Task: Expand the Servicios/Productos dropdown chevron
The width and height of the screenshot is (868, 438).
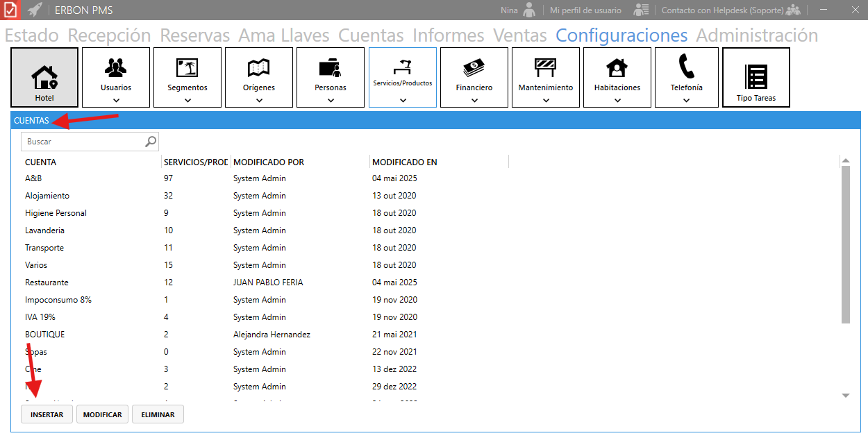Action: point(403,100)
